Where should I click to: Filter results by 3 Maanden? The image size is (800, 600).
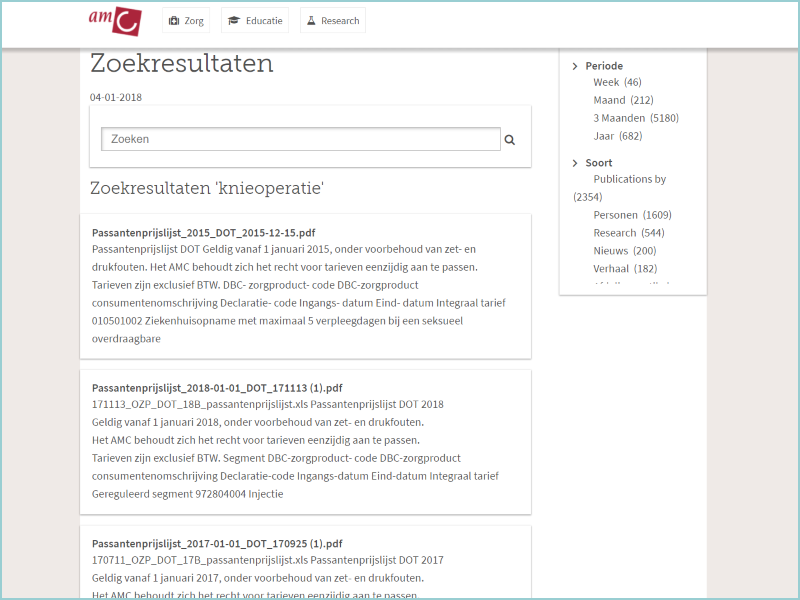click(x=619, y=118)
